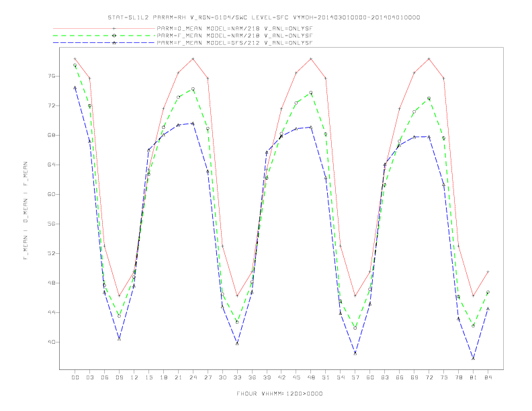Click x-axis hour label 00
This screenshot has height=411, width=532.
coord(75,377)
